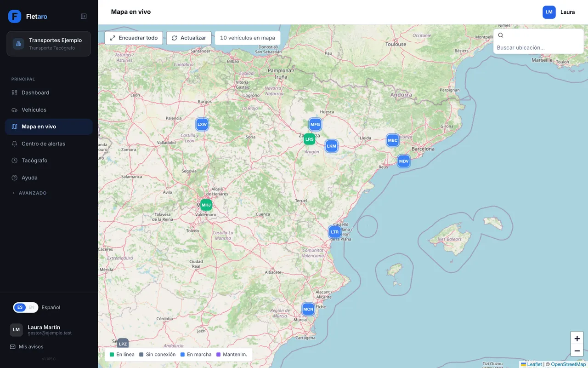Click the En línea legend swatch
This screenshot has height=368, width=588.
tap(112, 355)
